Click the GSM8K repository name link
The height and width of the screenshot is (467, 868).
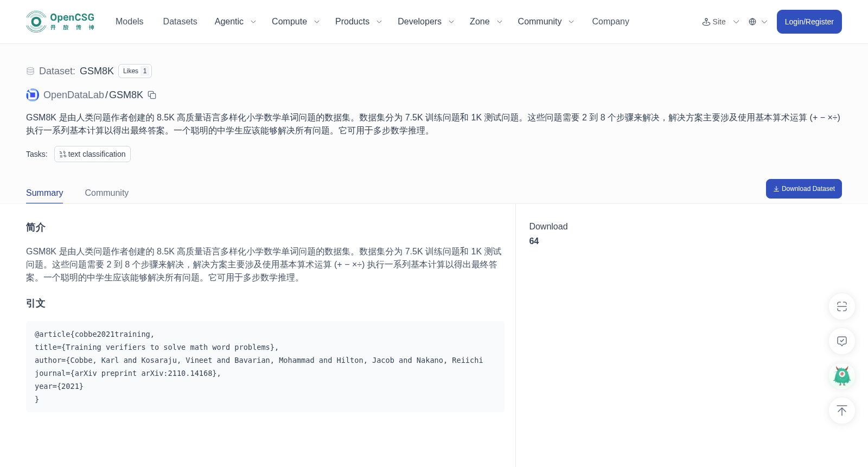click(x=126, y=95)
